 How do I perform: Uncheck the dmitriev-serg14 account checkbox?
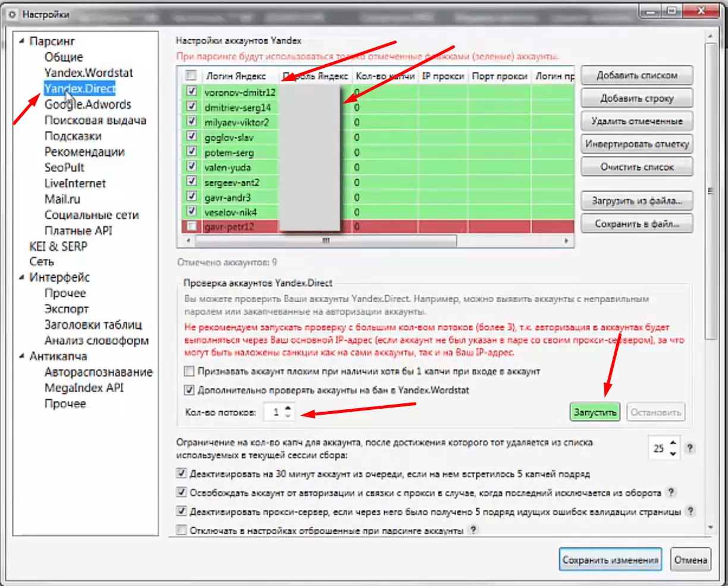click(x=191, y=106)
